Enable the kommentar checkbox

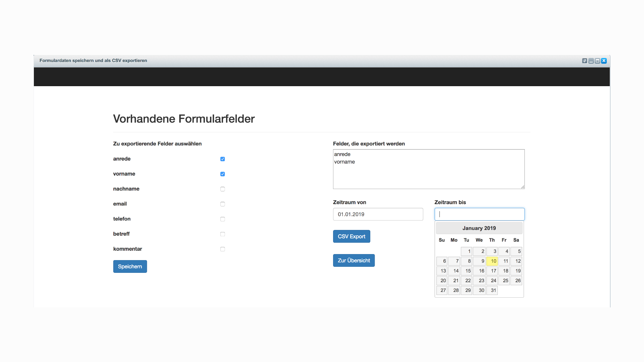click(x=222, y=249)
